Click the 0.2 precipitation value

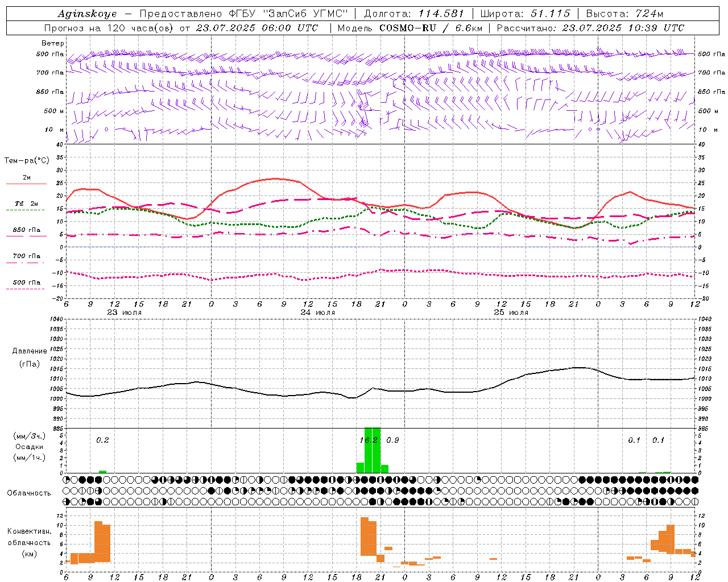click(102, 440)
